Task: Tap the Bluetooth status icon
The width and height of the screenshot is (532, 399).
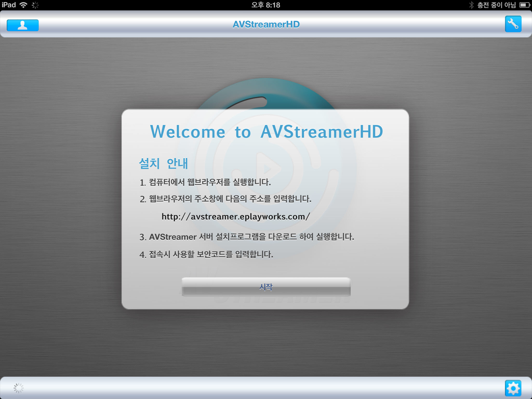Action: 471,5
